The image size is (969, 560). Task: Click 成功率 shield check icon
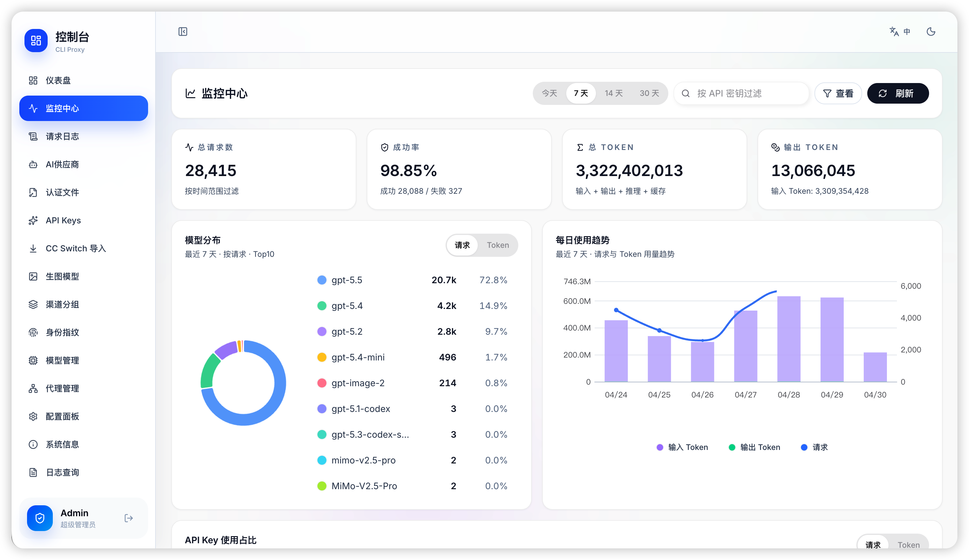(x=384, y=147)
